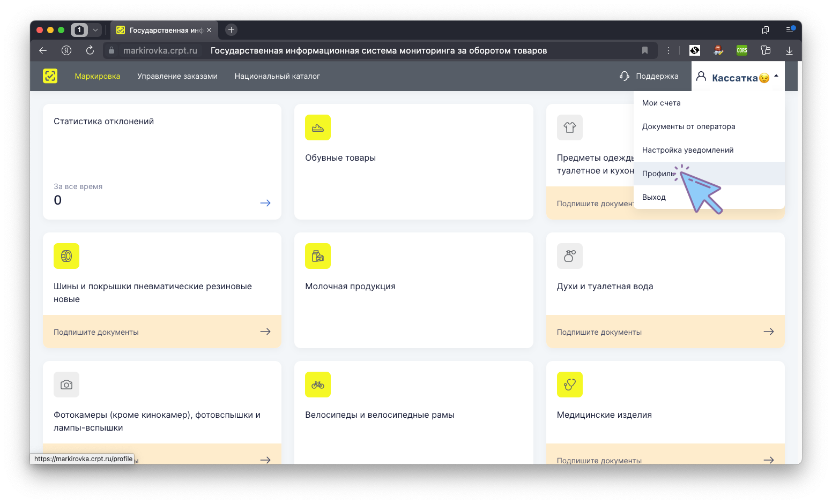832x504 pixels.
Task: Open browser downloads arrow icon
Action: 789,50
